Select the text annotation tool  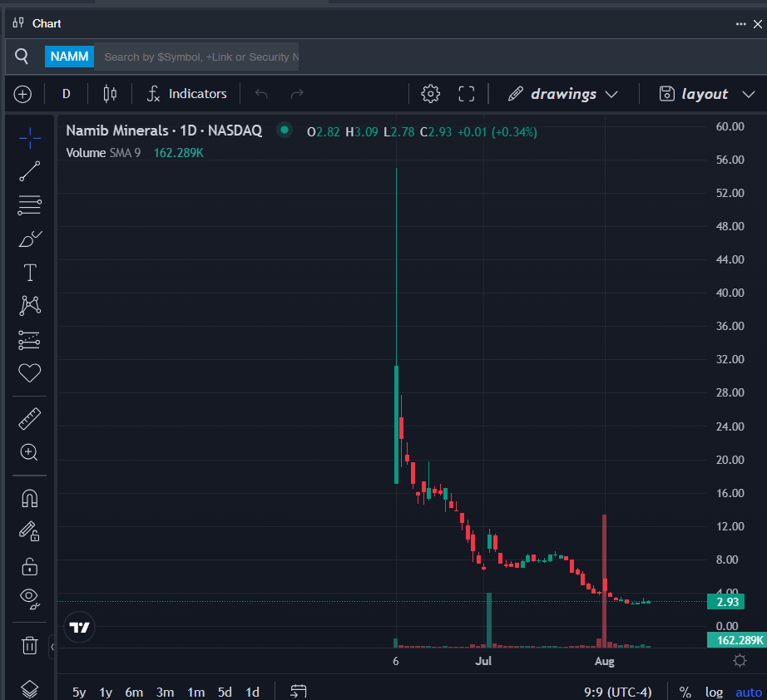coord(30,273)
